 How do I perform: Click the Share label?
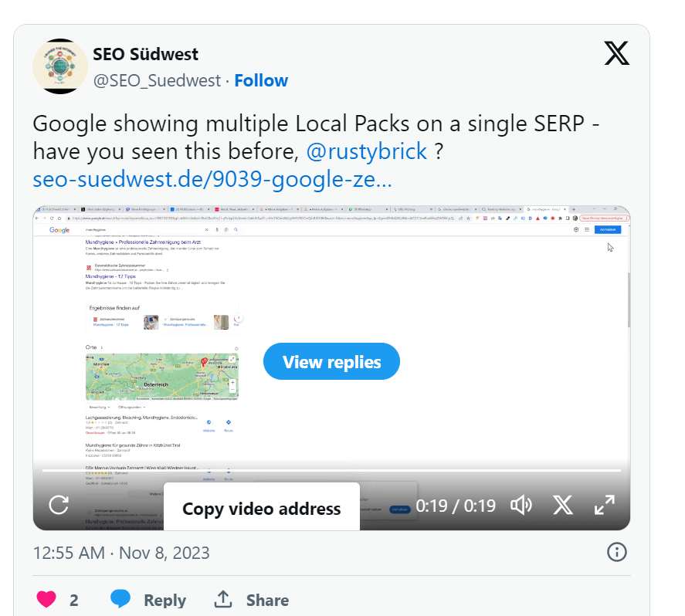267,601
